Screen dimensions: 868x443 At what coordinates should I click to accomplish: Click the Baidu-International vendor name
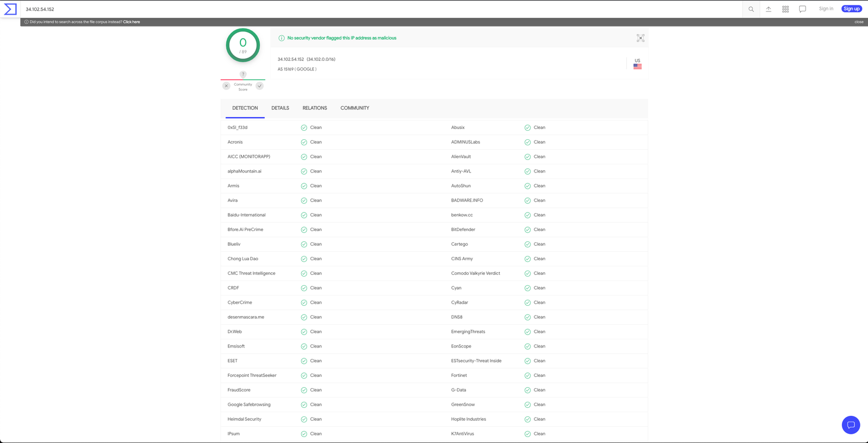(x=247, y=215)
